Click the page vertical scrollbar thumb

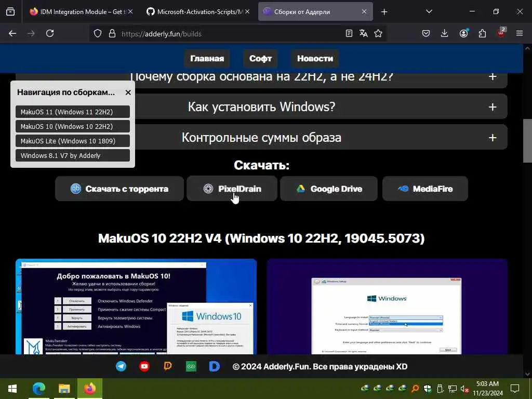coord(527,140)
